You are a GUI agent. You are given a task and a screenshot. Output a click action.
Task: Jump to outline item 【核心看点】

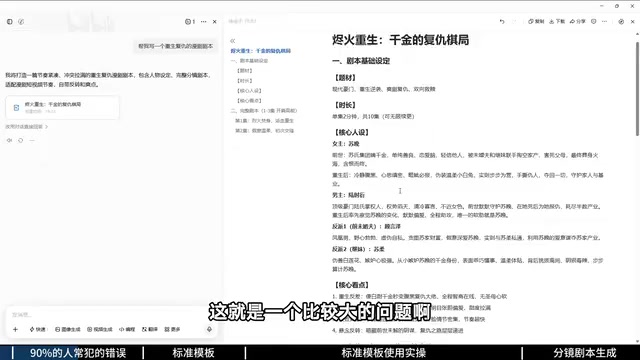249,101
